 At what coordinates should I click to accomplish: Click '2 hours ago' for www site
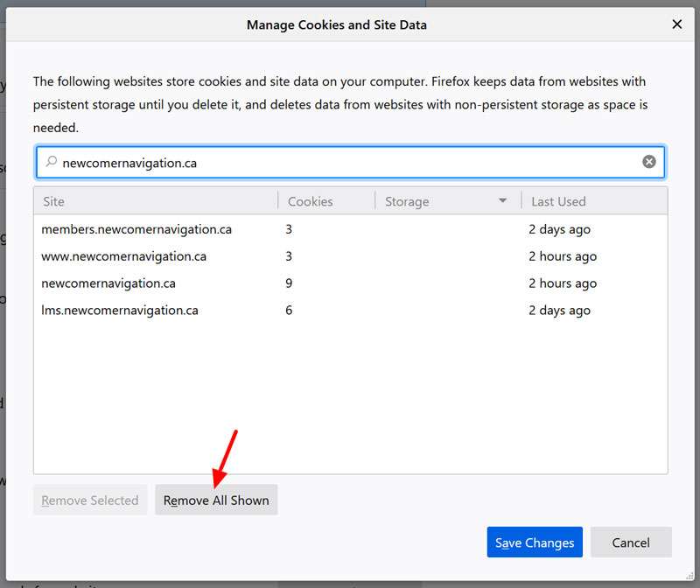pyautogui.click(x=563, y=256)
